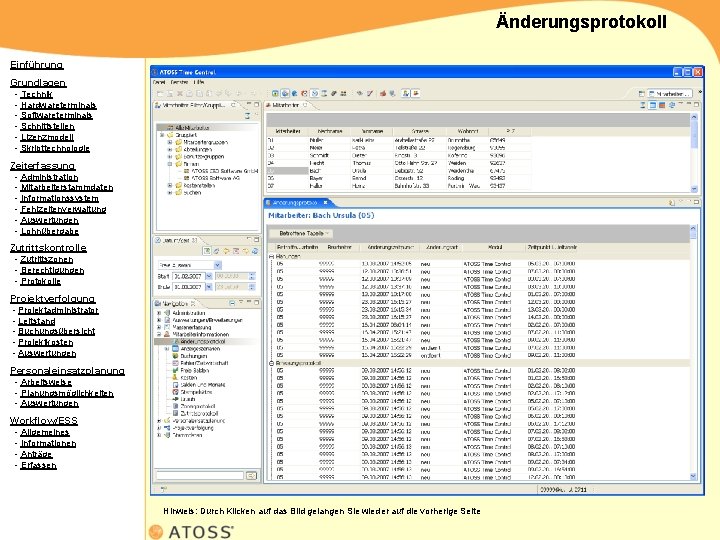Switch to the Mitarbeiter view tab
Viewport: 720px width, 540px height.
[x=286, y=105]
